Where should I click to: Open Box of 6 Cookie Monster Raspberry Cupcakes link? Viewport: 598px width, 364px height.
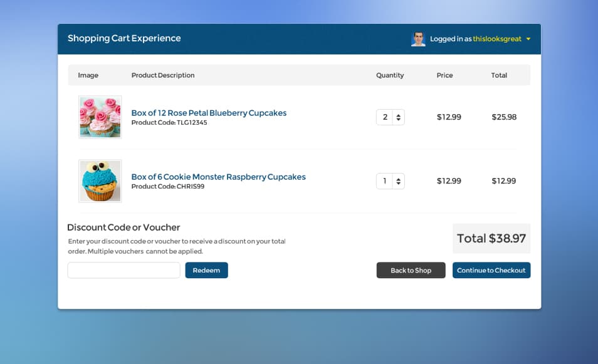tap(218, 177)
